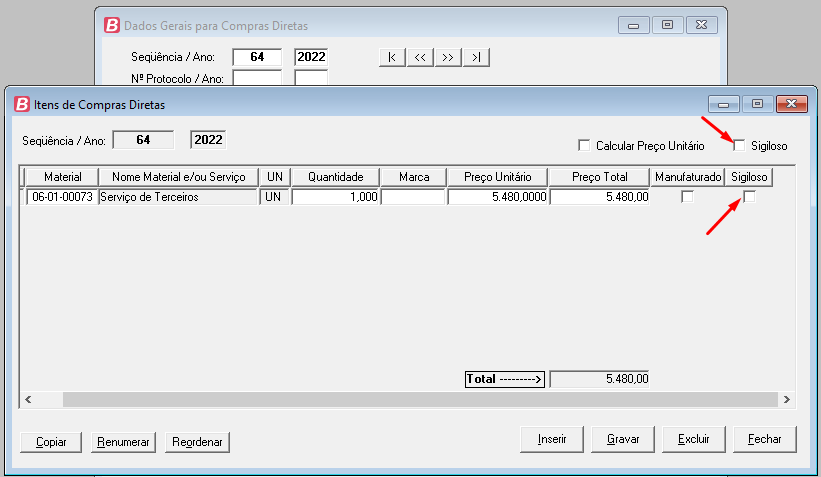Minimize the Itens de Compras Diretas window
The image size is (821, 477).
point(724,104)
